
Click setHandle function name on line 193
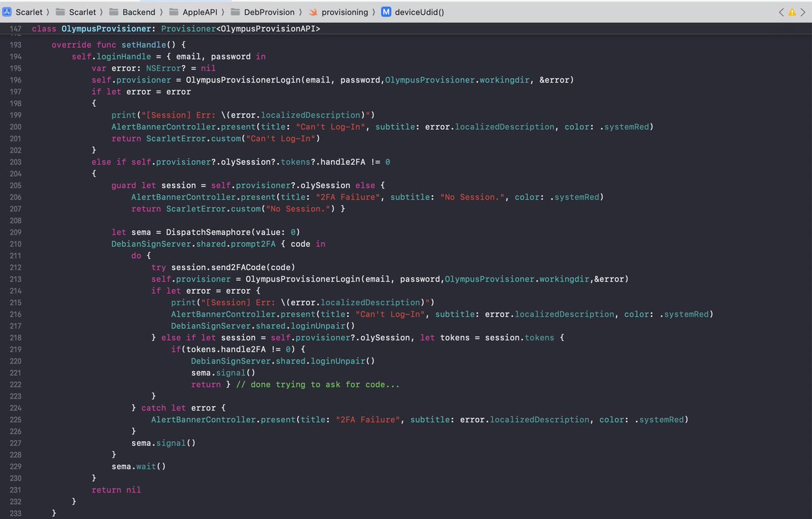143,45
